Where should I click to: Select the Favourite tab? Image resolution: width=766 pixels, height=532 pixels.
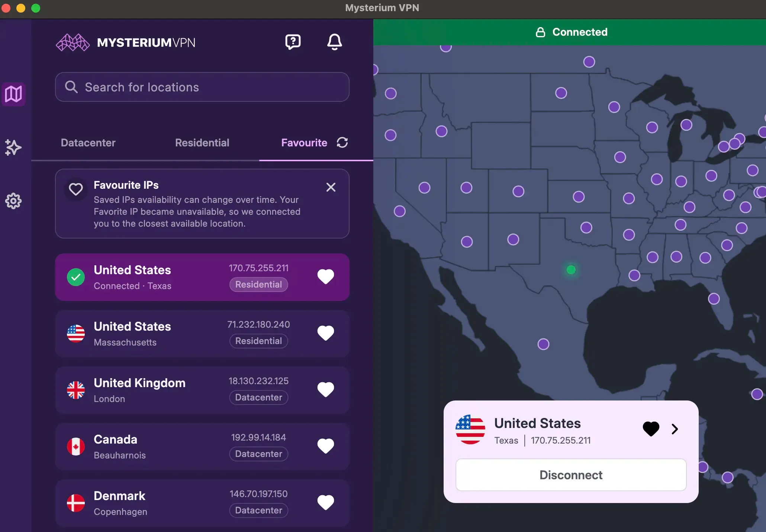click(304, 143)
